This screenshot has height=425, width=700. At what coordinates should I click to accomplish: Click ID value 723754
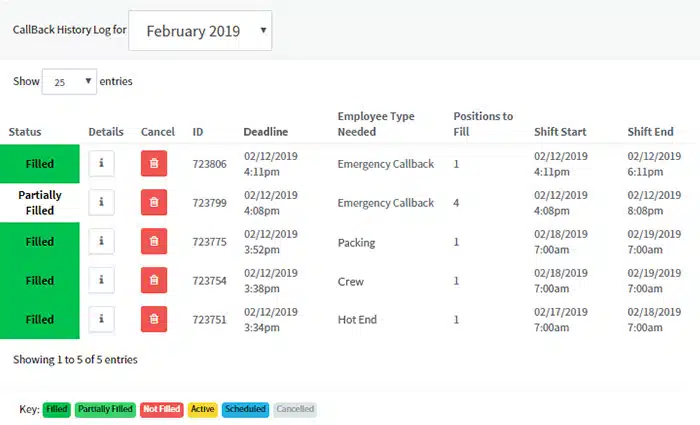point(209,280)
